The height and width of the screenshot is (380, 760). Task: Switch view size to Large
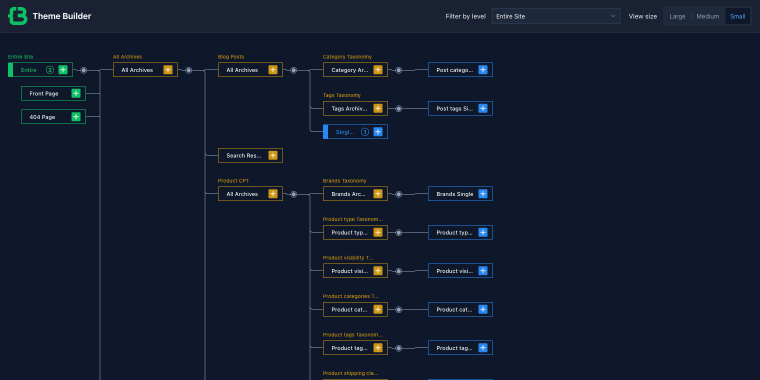[677, 16]
